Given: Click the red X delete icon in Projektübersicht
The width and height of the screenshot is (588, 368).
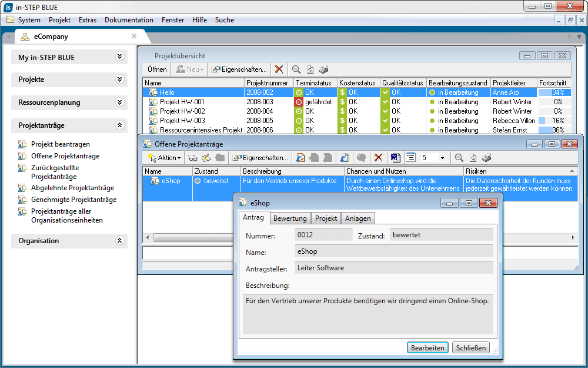Looking at the screenshot, I should [279, 69].
